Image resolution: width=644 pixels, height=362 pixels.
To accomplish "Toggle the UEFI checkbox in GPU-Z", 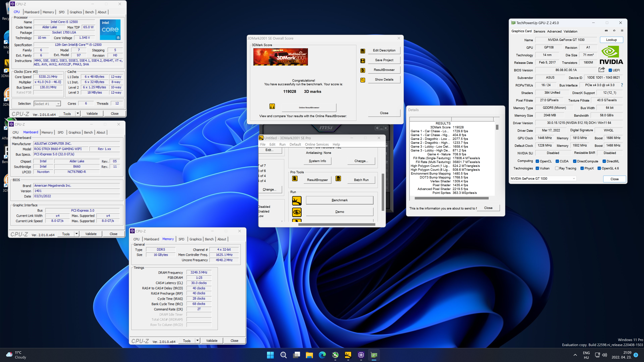I will tap(610, 70).
